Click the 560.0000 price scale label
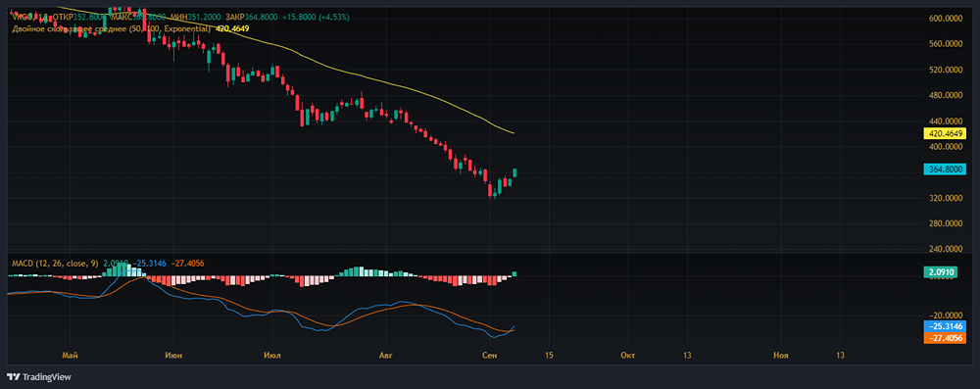Viewport: 980px width, 389px height. pyautogui.click(x=945, y=44)
